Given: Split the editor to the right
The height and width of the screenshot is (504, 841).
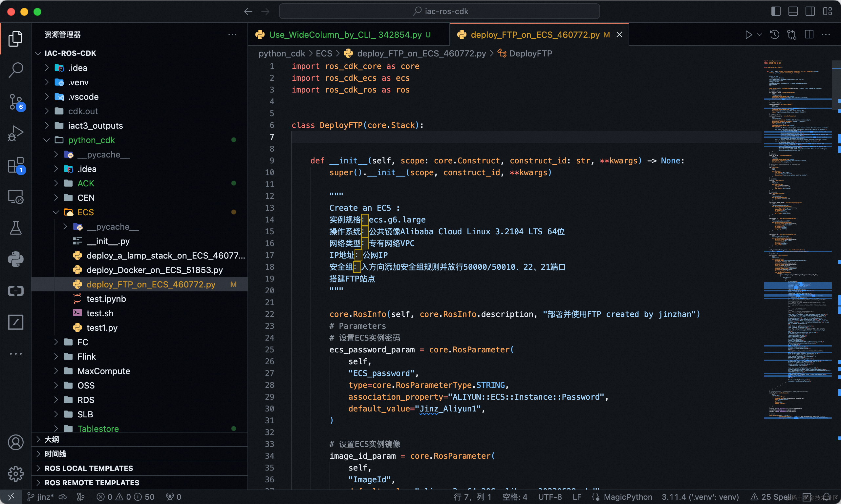Looking at the screenshot, I should coord(809,35).
